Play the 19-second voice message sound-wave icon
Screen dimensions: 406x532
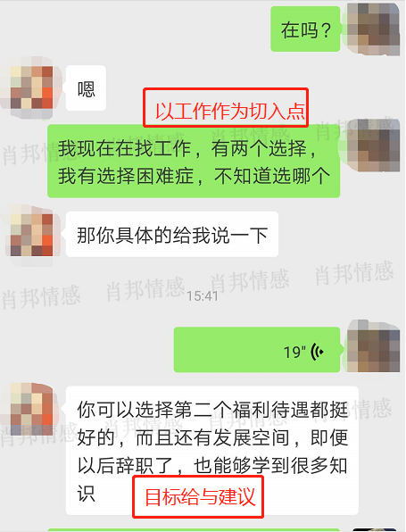(317, 352)
